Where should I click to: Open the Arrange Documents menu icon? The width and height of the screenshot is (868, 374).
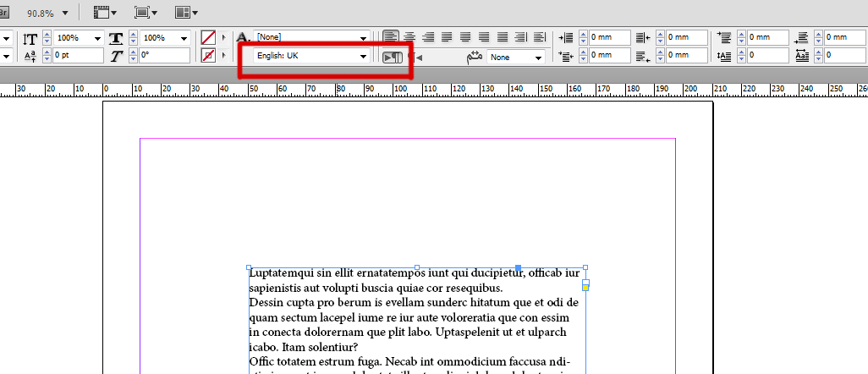(187, 12)
